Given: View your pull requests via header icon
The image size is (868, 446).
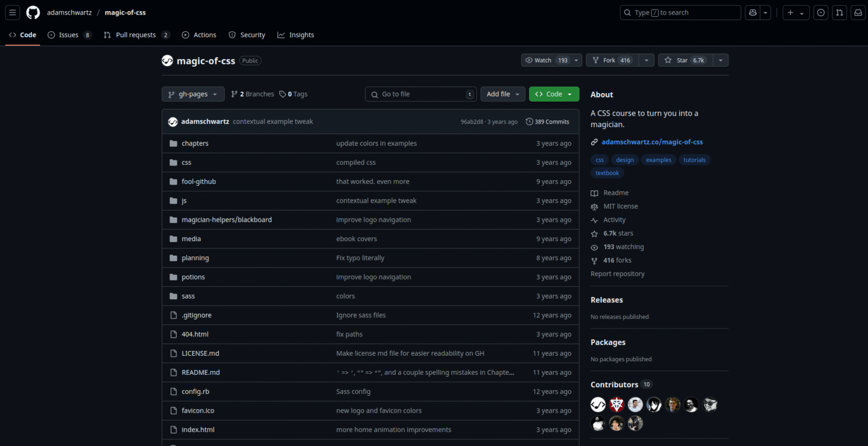Looking at the screenshot, I should tap(839, 12).
